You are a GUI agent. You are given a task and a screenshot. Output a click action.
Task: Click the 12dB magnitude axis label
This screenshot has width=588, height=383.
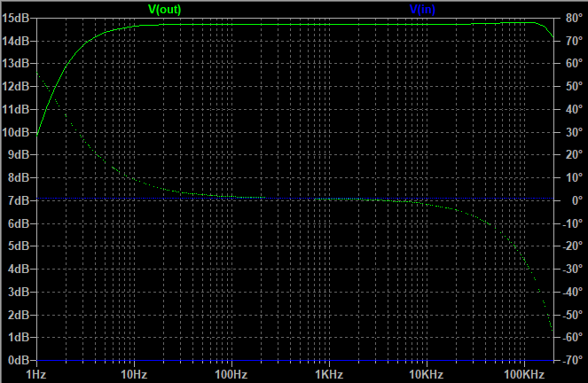pos(15,86)
